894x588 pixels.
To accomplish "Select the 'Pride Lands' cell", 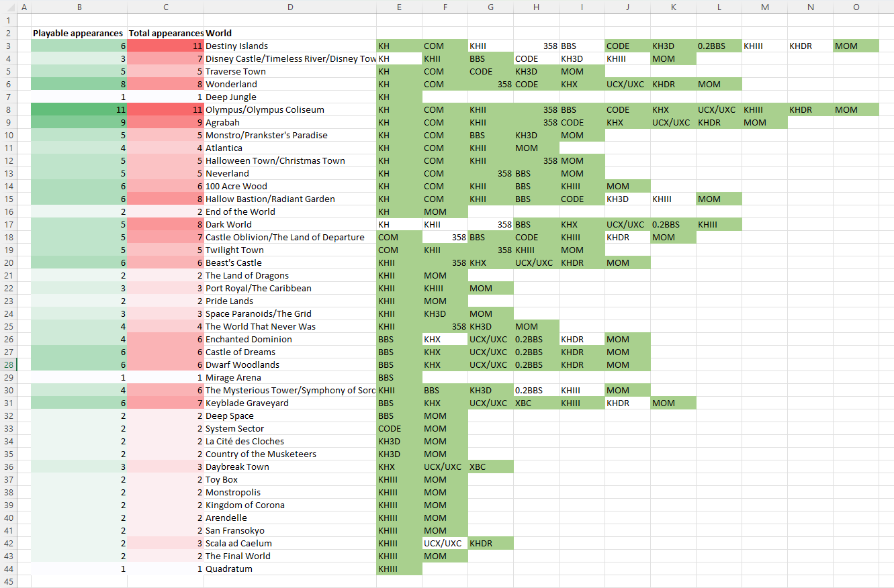I will pos(290,301).
